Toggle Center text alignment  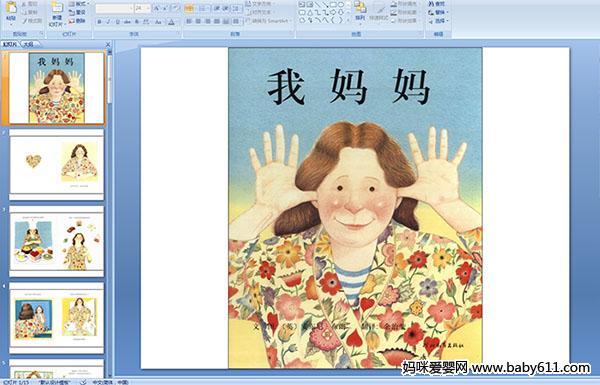[x=198, y=21]
